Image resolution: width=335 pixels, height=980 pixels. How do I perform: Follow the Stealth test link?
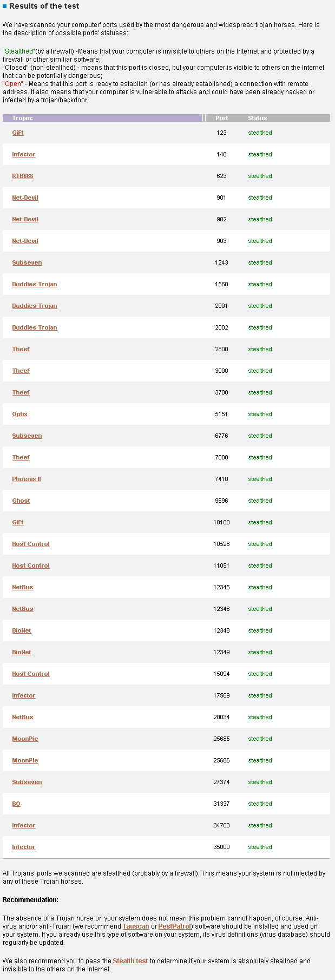130,961
